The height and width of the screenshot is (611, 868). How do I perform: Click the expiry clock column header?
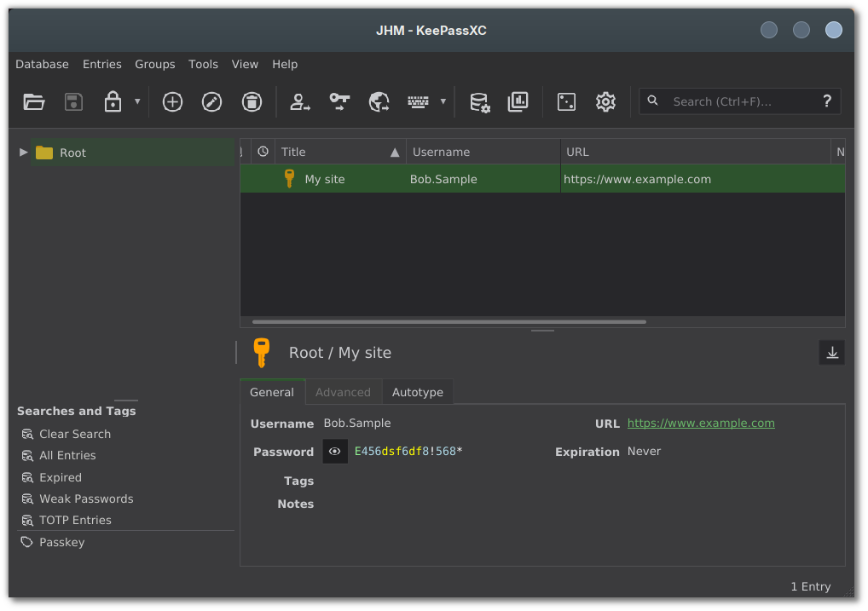pyautogui.click(x=263, y=152)
